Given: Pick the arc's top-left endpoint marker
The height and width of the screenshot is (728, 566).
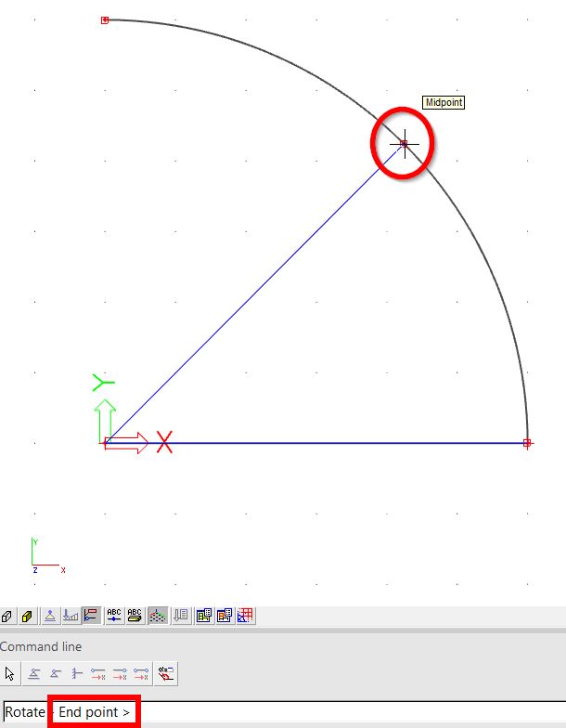Looking at the screenshot, I should 105,20.
